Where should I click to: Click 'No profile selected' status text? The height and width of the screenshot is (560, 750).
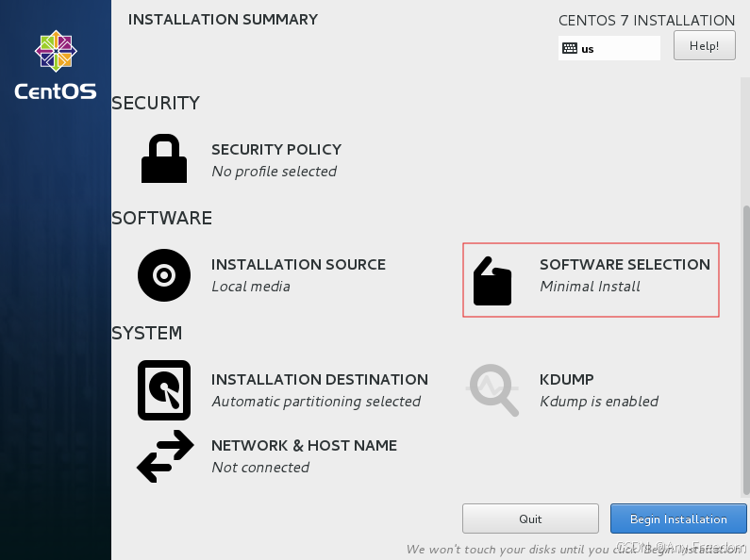coord(275,172)
